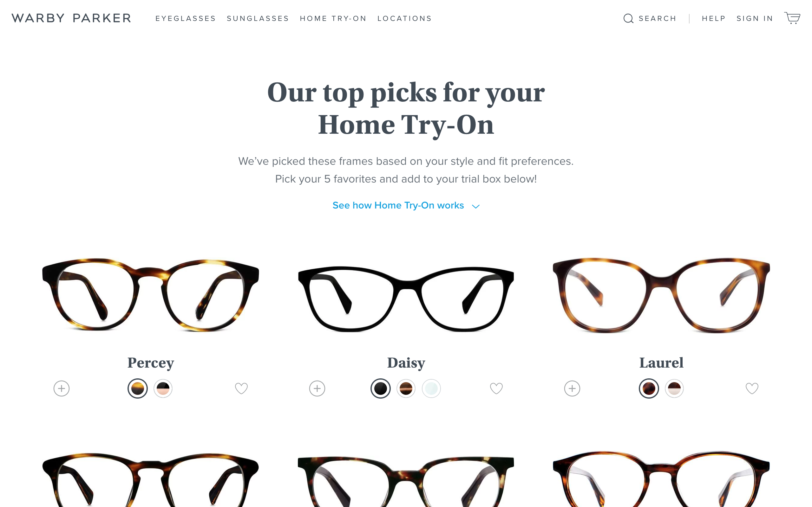Select Laurel second color variant
The width and height of the screenshot is (812, 507).
click(x=674, y=388)
